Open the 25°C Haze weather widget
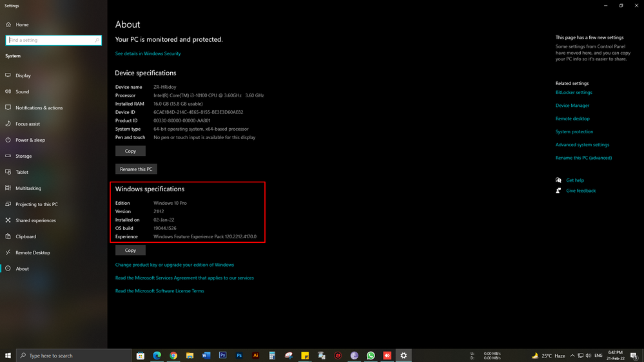The image size is (644, 362). tap(549, 356)
